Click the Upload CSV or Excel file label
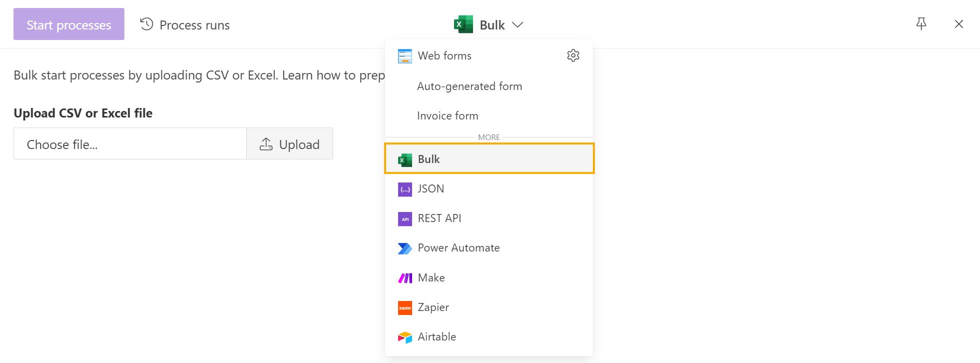The width and height of the screenshot is (980, 363). 83,113
